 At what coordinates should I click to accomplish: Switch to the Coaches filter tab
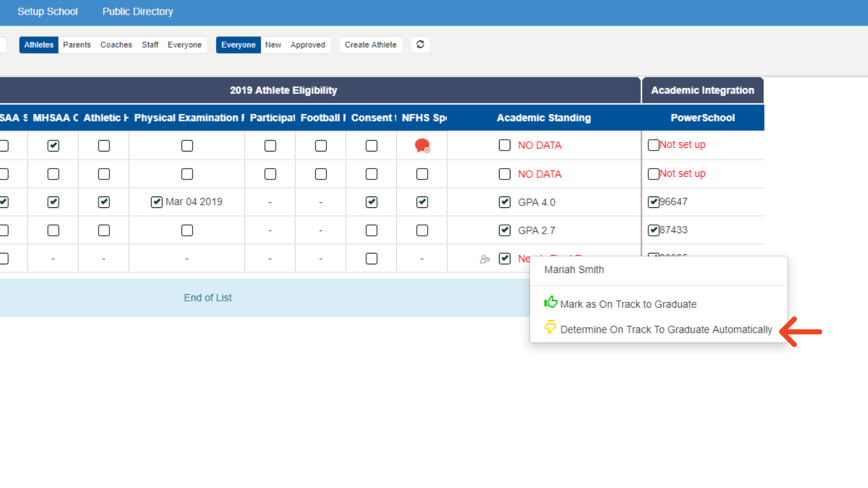(x=116, y=45)
